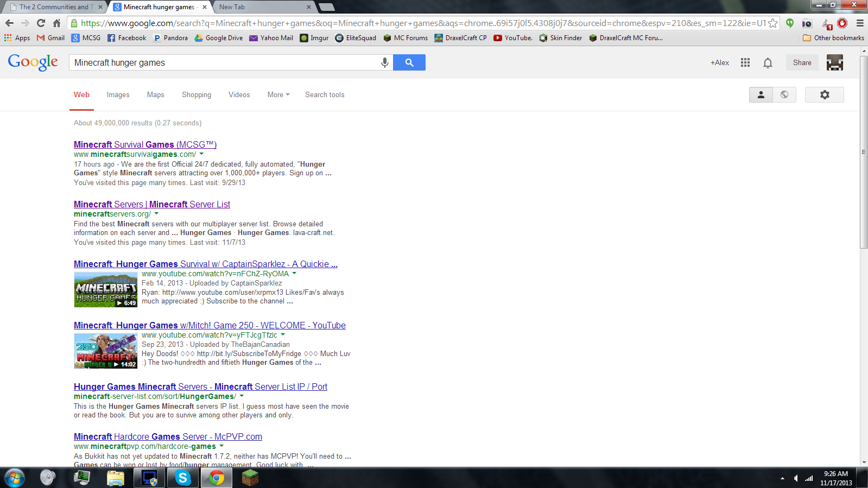Open the Skin Finder bookmark
This screenshot has width=868, height=488.
561,38
